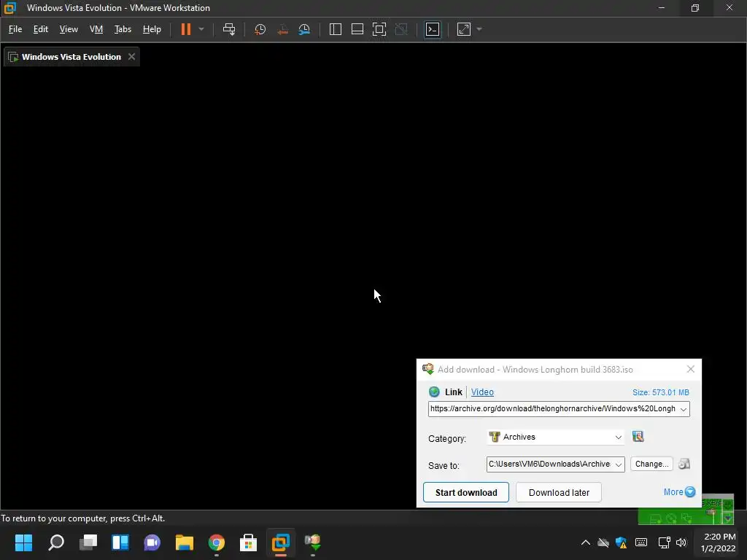Revert VM to previous snapshot
This screenshot has width=747, height=560.
point(282,29)
